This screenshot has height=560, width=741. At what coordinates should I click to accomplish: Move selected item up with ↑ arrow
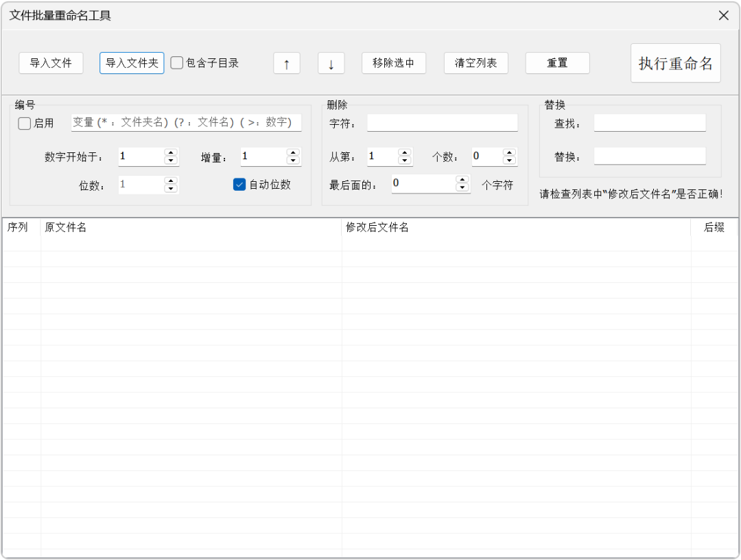coord(286,63)
